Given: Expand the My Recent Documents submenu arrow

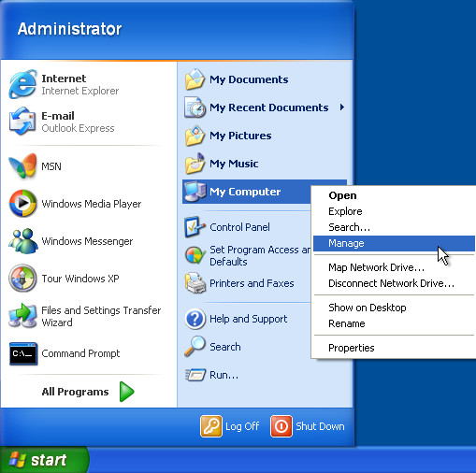Looking at the screenshot, I should pyautogui.click(x=342, y=107).
